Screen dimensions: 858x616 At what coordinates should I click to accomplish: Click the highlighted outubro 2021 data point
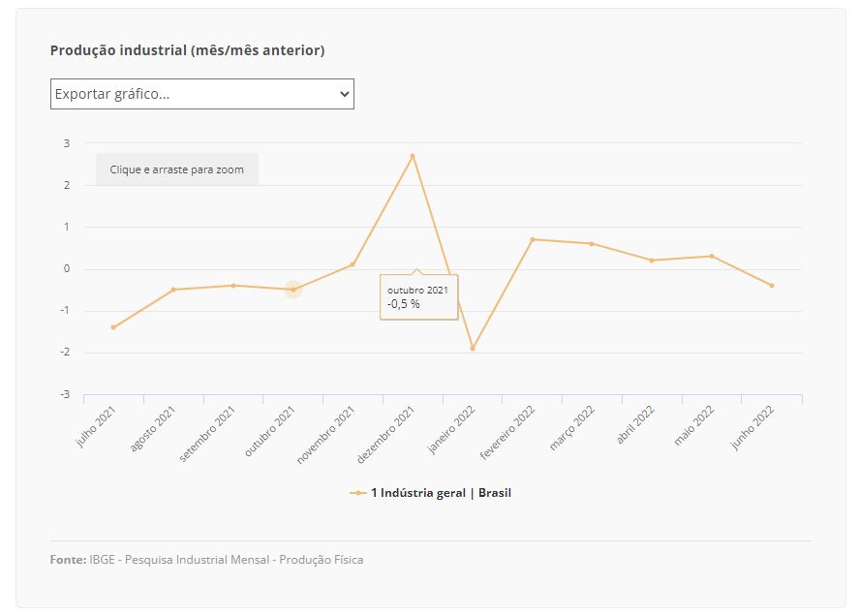[x=293, y=290]
